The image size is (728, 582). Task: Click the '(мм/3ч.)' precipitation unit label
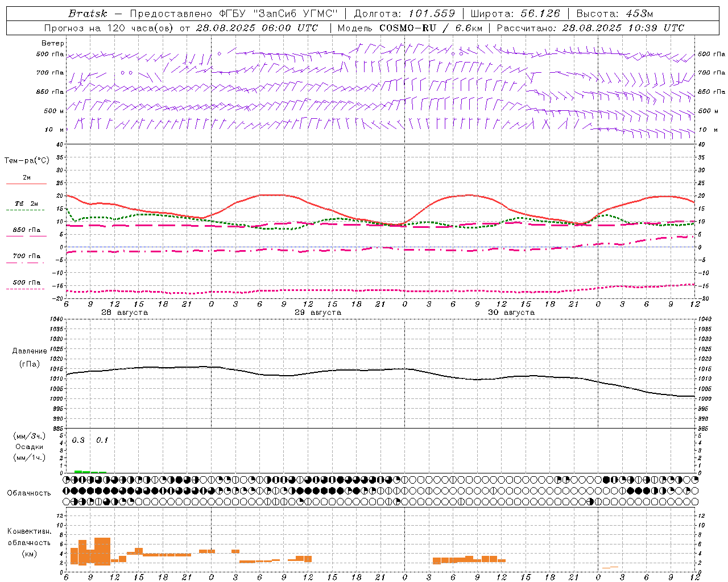30,436
